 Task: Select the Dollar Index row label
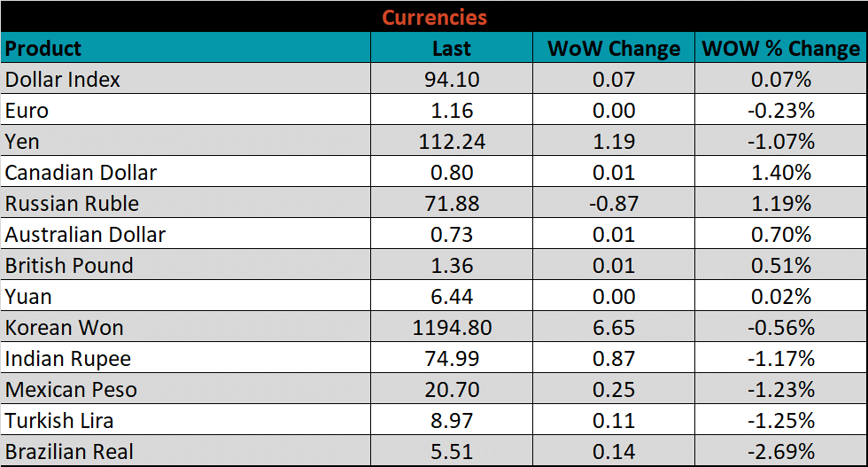click(63, 80)
